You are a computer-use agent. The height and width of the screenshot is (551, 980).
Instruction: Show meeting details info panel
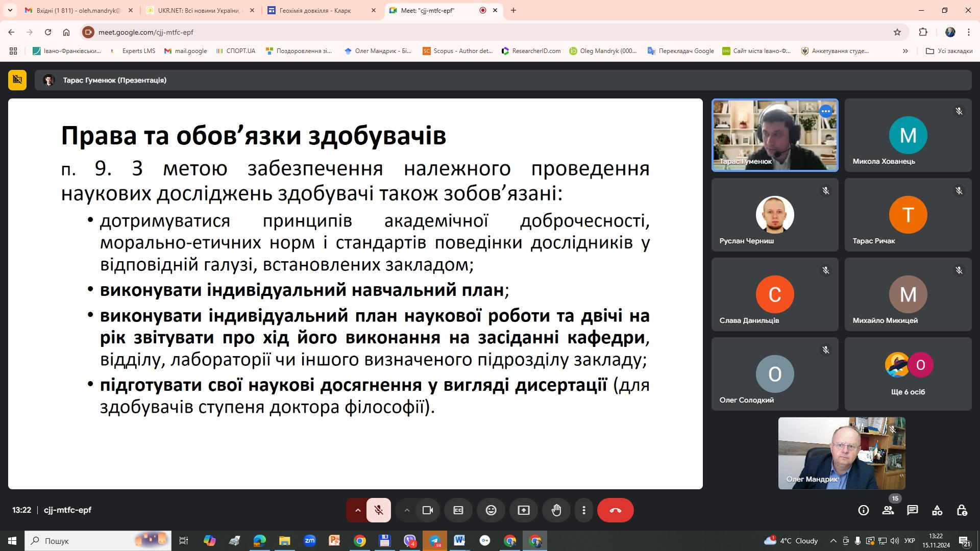[x=863, y=510]
